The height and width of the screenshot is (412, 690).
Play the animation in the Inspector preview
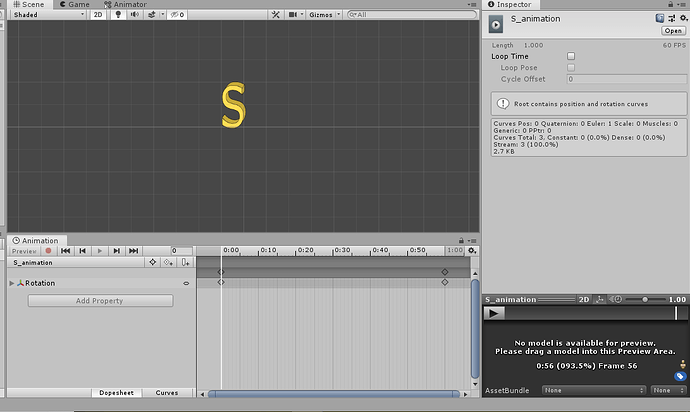(494, 313)
